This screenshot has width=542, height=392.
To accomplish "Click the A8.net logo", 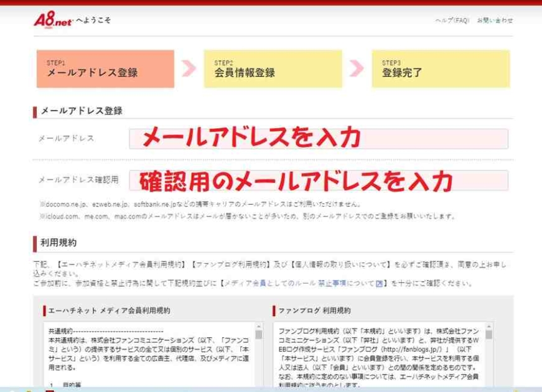I will coord(53,20).
